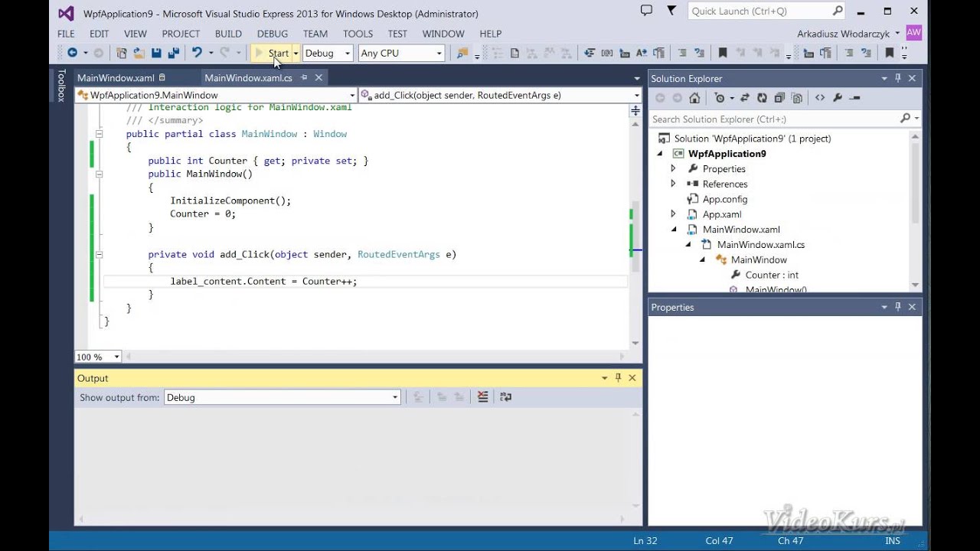Click the Open File toolbar icon
Image resolution: width=980 pixels, height=551 pixels.
[x=139, y=53]
